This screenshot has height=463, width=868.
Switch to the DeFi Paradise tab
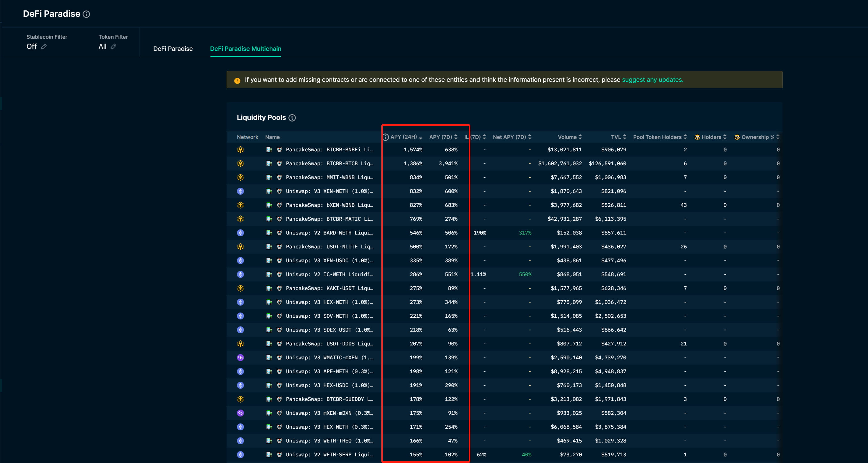click(x=173, y=49)
